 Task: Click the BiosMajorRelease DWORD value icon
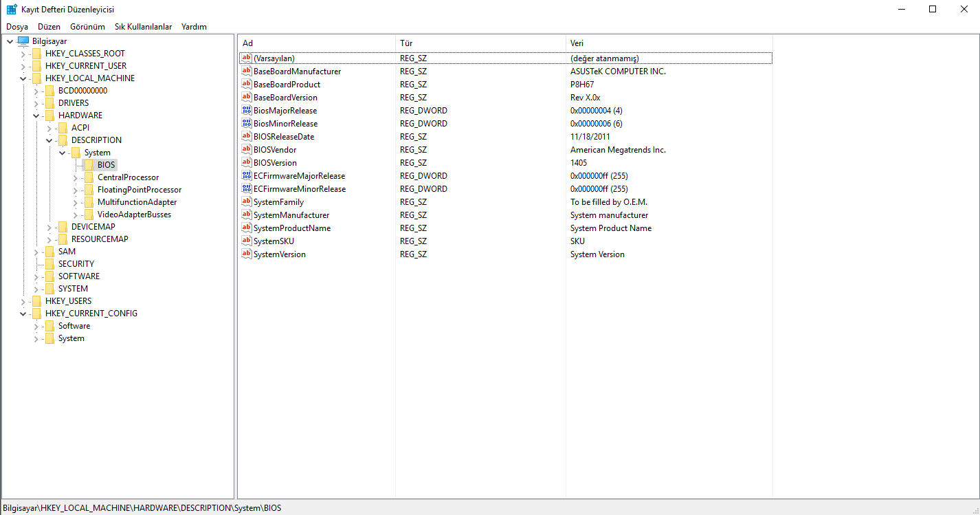pyautogui.click(x=247, y=111)
